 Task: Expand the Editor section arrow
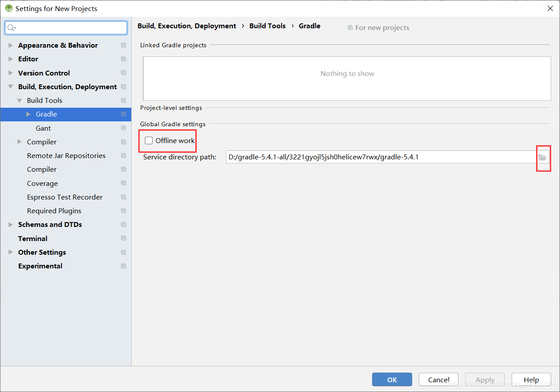point(11,59)
